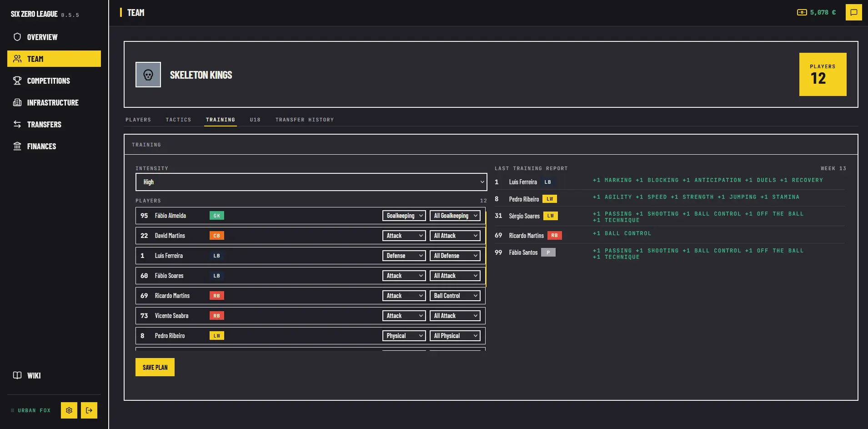Click the Team people icon in sidebar
Screen dimensions: 868x429
[x=17, y=59]
